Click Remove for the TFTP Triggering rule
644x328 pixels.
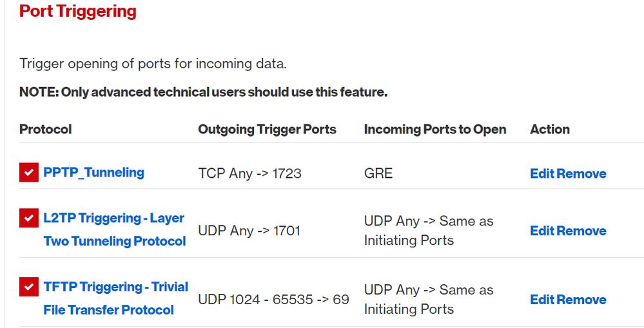tap(581, 300)
